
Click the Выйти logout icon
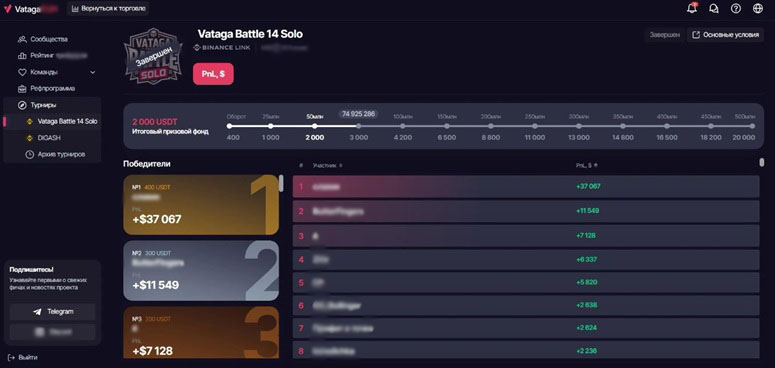pyautogui.click(x=11, y=357)
